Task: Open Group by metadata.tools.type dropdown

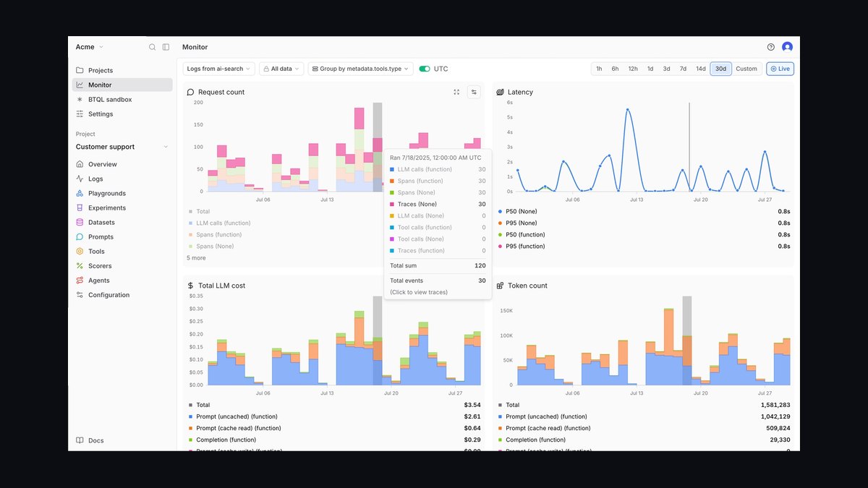Action: [x=360, y=69]
